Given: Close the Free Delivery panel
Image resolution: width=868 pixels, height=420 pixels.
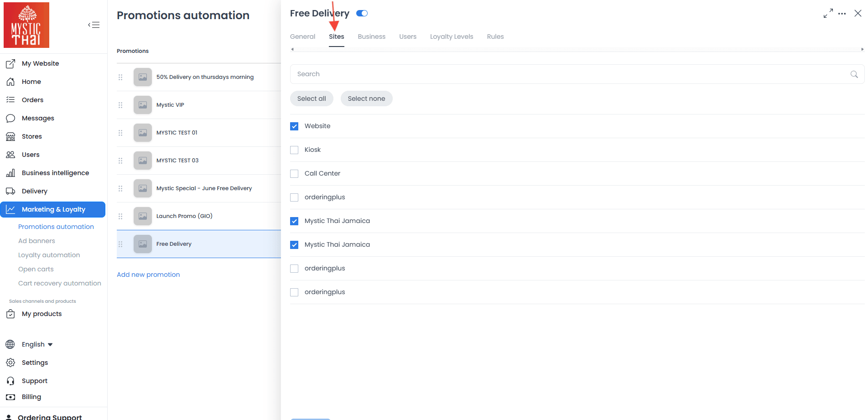Looking at the screenshot, I should 858,13.
